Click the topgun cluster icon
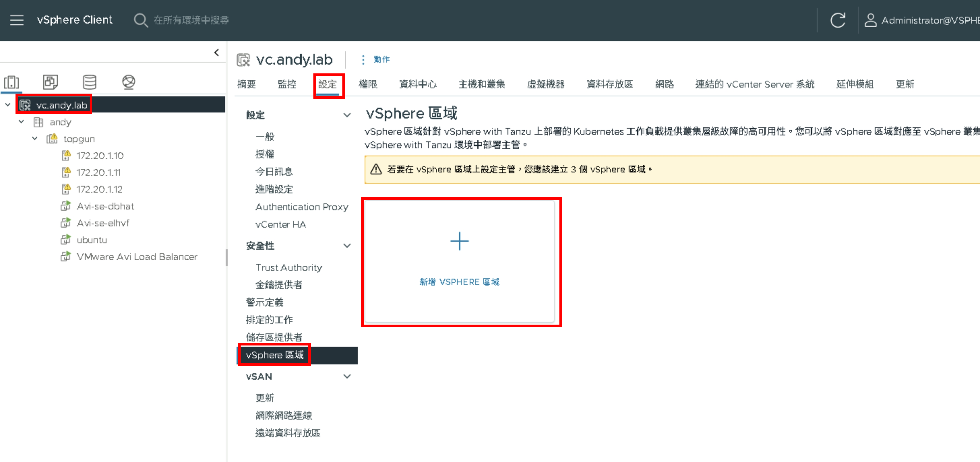 52,139
